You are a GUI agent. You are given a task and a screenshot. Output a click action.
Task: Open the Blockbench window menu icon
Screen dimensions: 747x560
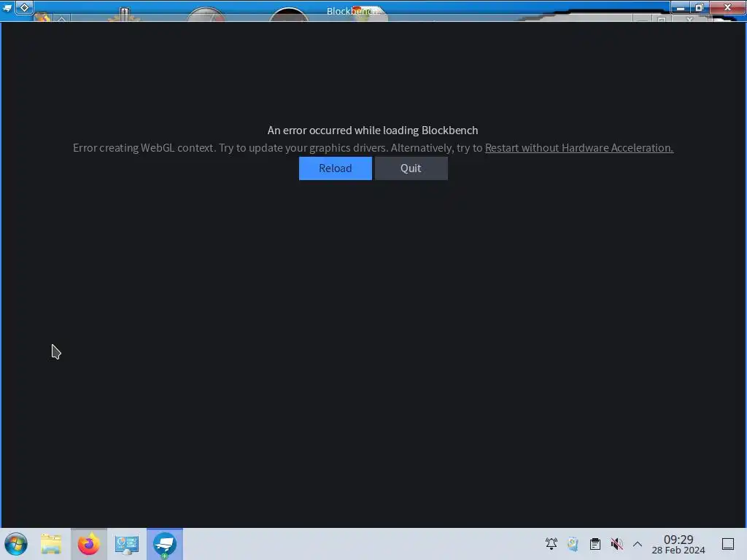[x=7, y=7]
